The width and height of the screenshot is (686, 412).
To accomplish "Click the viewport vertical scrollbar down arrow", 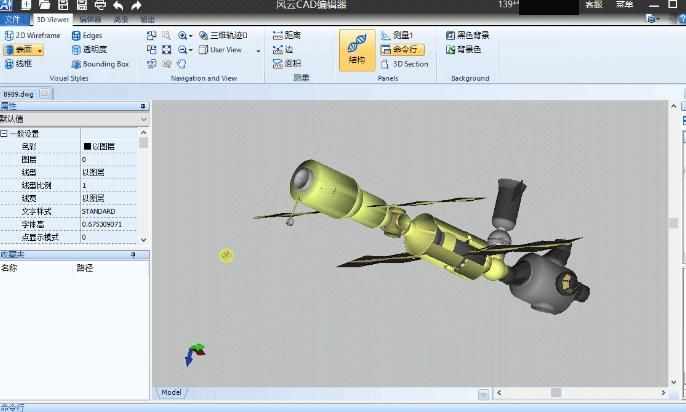I will [674, 382].
